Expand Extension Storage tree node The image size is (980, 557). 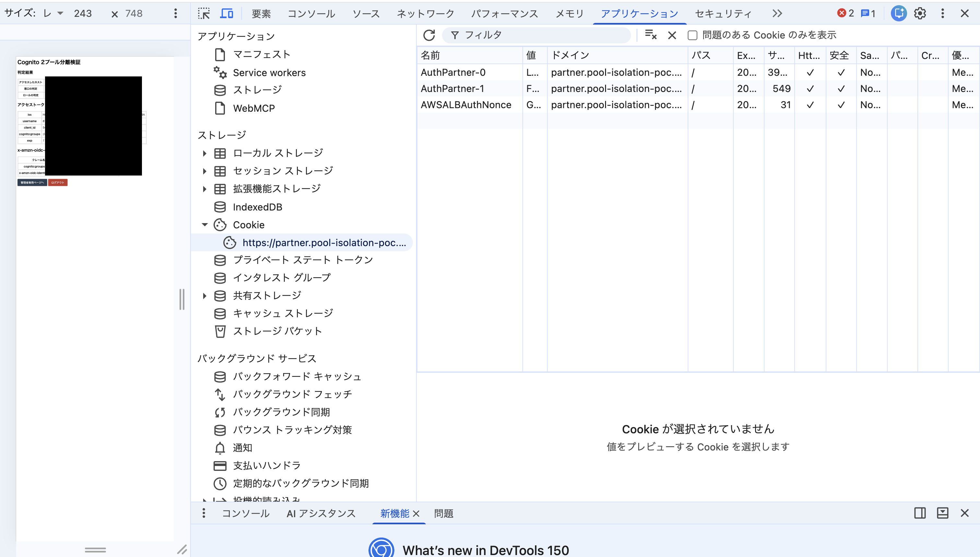pos(204,188)
